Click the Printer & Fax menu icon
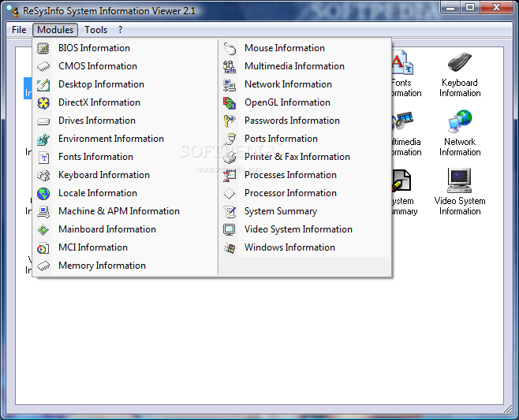 pos(230,158)
